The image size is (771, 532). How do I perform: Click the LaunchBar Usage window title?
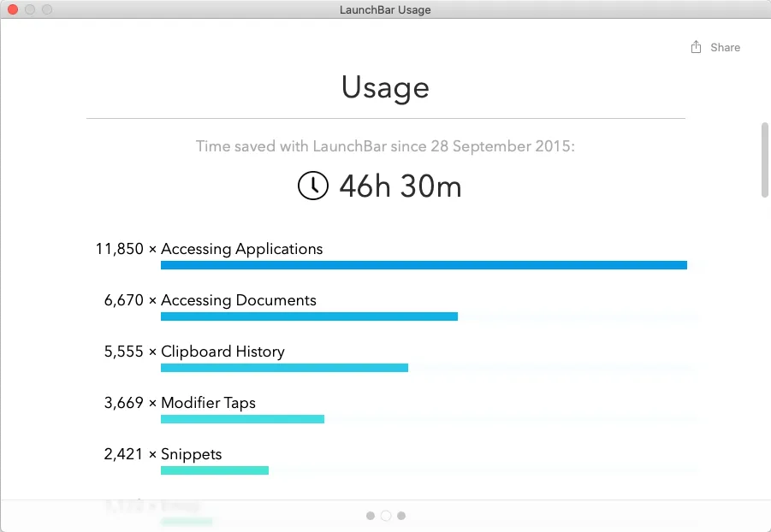385,9
